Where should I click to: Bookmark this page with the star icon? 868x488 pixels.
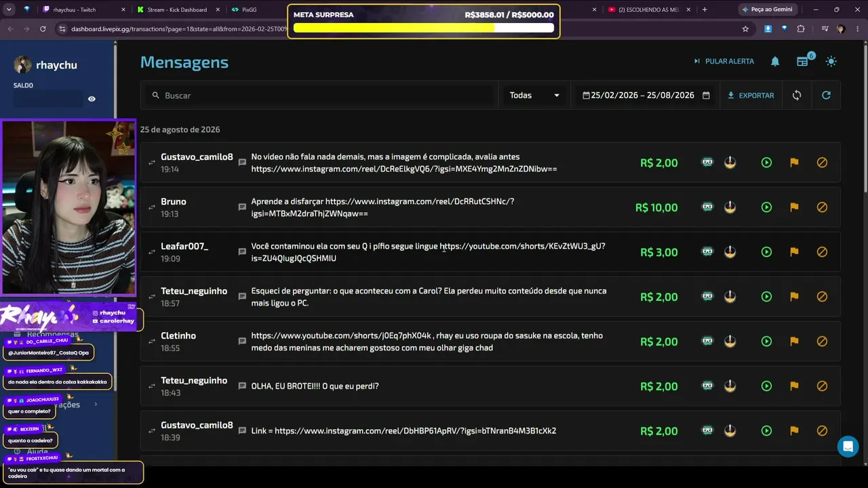[x=745, y=29]
